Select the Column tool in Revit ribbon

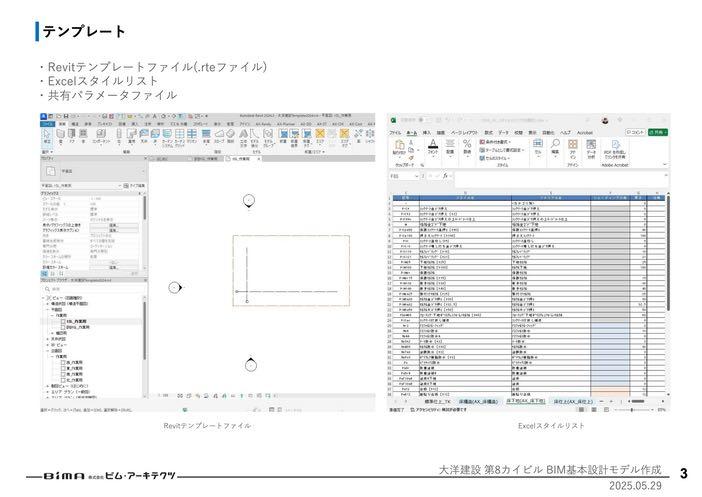click(x=119, y=136)
